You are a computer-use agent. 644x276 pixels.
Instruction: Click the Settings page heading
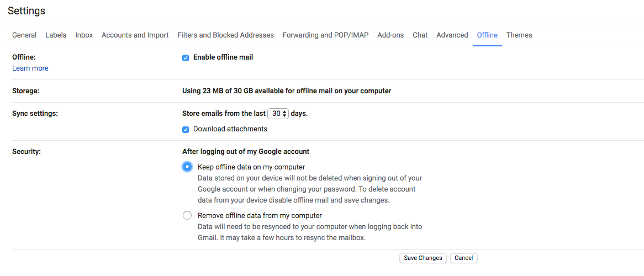click(27, 11)
